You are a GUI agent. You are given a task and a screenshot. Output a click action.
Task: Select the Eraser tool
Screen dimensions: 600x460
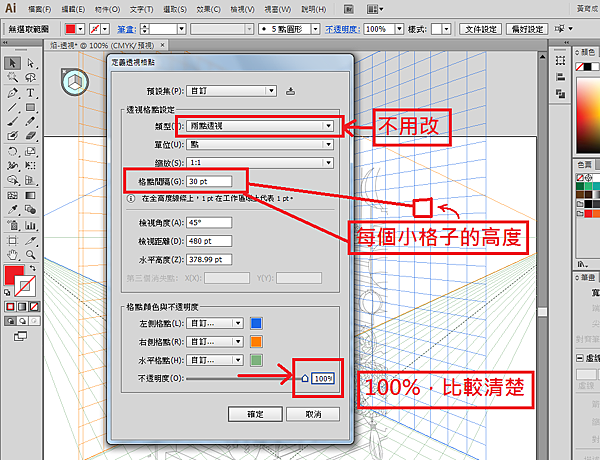click(31, 136)
